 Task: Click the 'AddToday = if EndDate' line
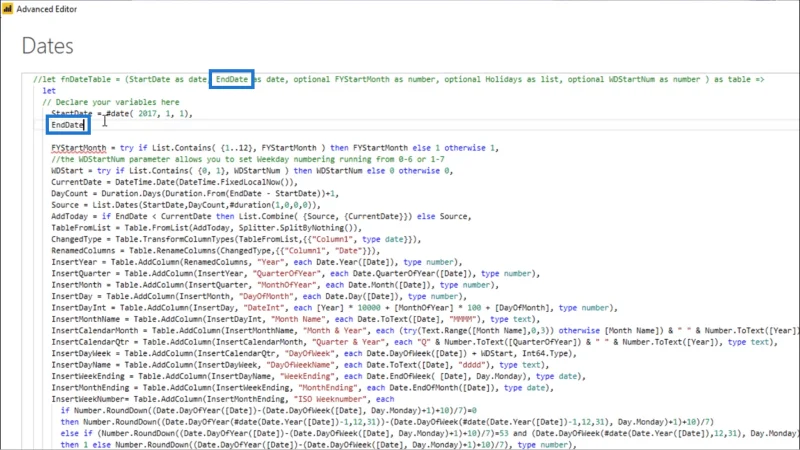[261, 216]
